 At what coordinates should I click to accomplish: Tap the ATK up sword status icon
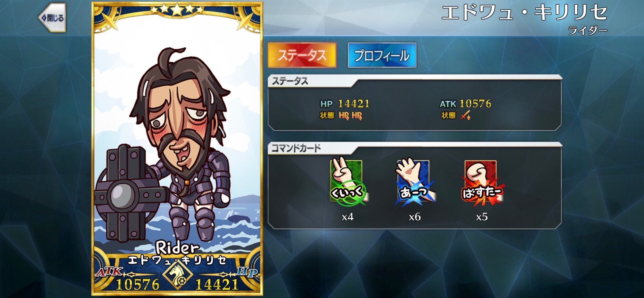pos(465,115)
